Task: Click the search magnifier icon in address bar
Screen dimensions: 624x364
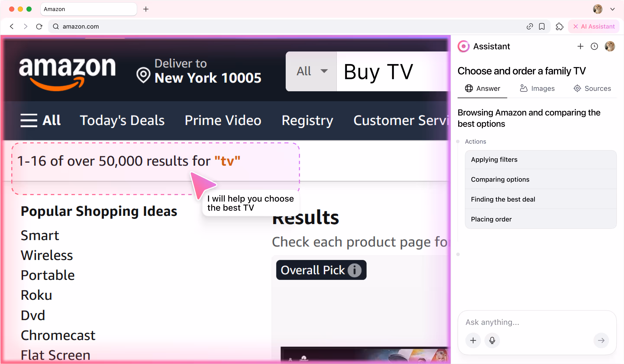Action: [56, 26]
